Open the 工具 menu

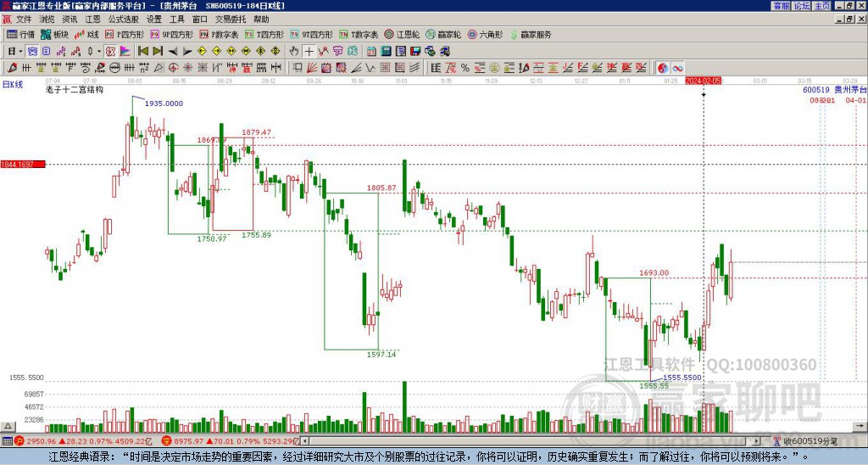pos(176,20)
